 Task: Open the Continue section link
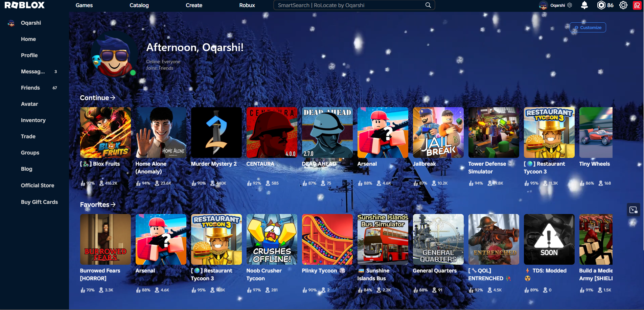tap(97, 98)
